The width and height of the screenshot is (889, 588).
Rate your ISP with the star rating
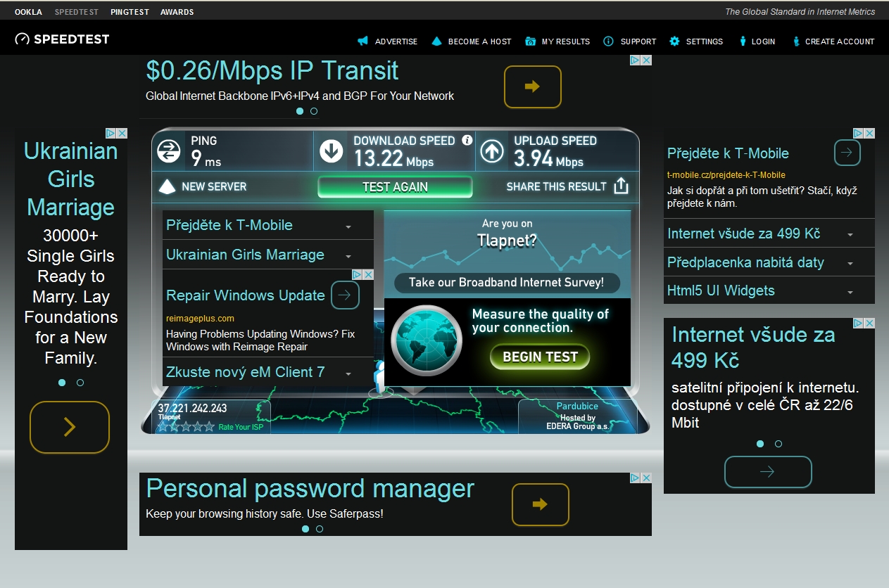[x=185, y=426]
